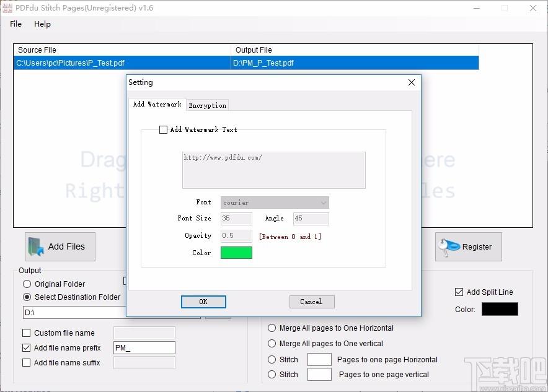The height and width of the screenshot is (392, 548).
Task: Select the Add Watermark tab
Action: click(x=157, y=104)
